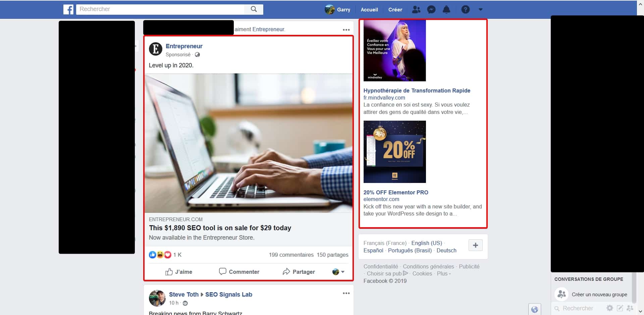Open friend requests icon

pos(416,10)
